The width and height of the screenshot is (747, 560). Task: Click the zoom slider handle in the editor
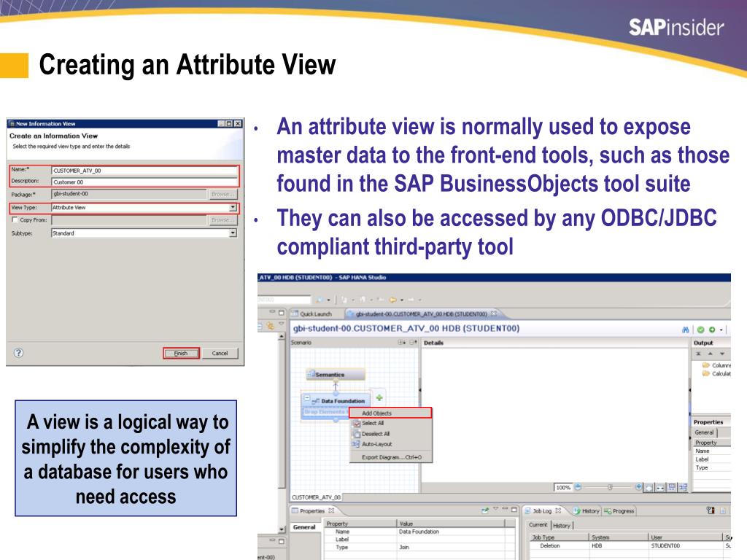(x=610, y=486)
